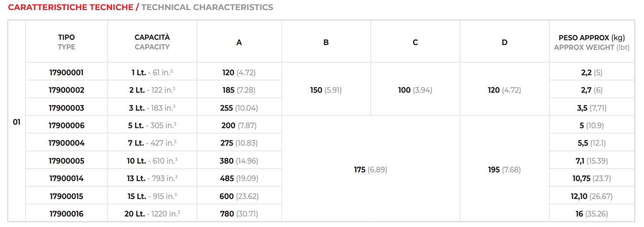The height and width of the screenshot is (227, 644).
Task: Click type code 17900015
Action: tap(66, 196)
